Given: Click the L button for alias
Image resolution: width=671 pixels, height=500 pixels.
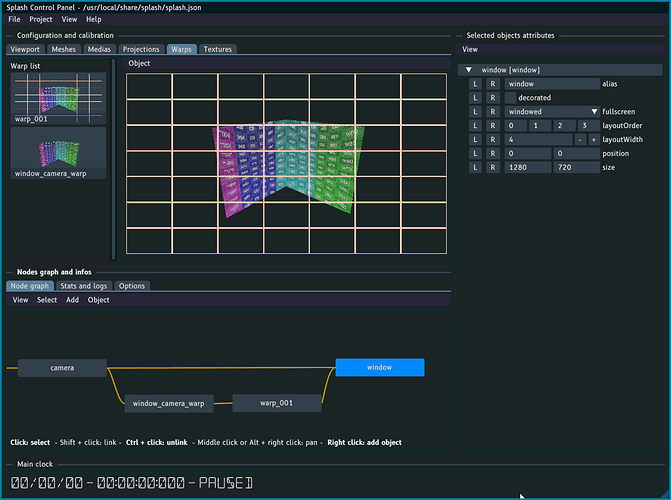Looking at the screenshot, I should tap(475, 84).
